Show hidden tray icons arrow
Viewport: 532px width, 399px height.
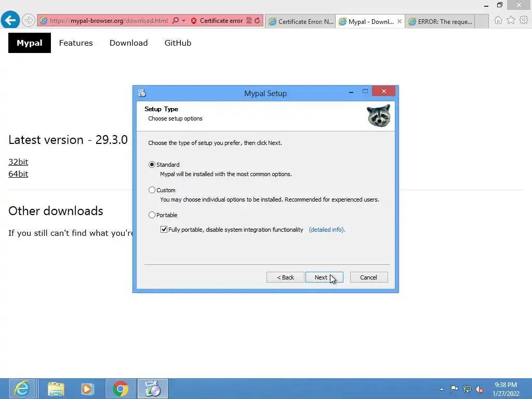tap(442, 389)
